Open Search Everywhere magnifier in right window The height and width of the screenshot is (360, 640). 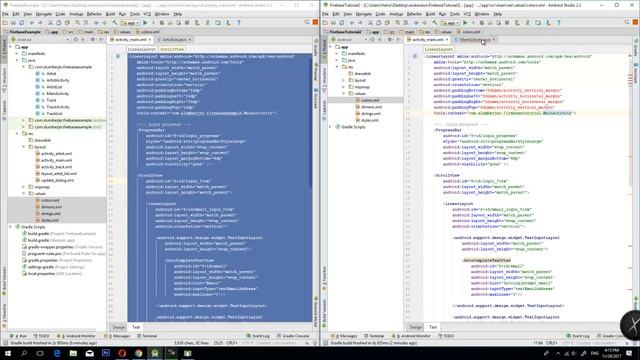click(x=627, y=22)
